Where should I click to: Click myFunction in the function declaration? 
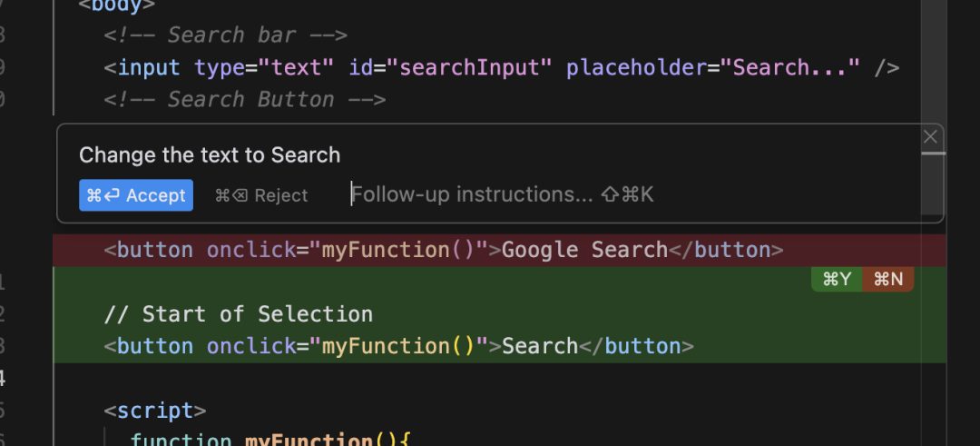pos(309,440)
